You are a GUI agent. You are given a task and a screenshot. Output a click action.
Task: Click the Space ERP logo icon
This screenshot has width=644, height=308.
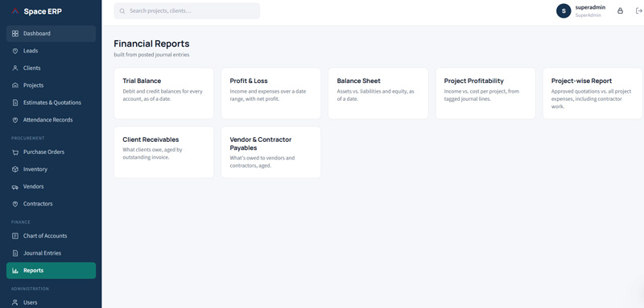15,11
